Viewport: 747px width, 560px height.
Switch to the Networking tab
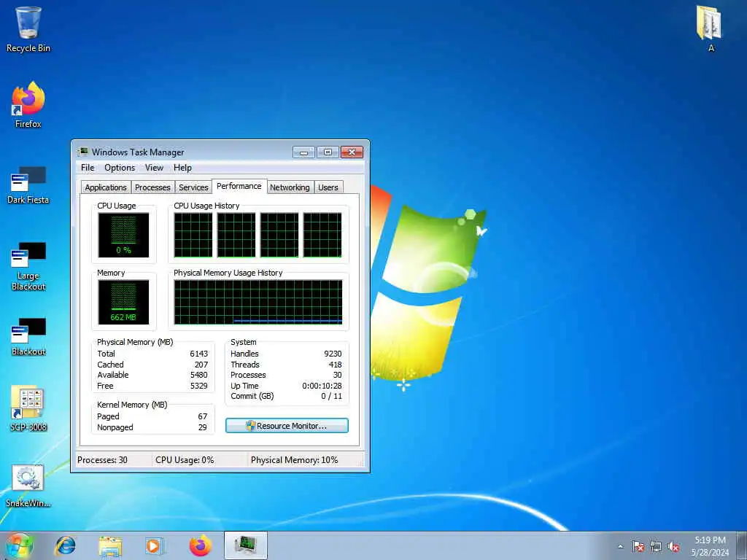(290, 187)
